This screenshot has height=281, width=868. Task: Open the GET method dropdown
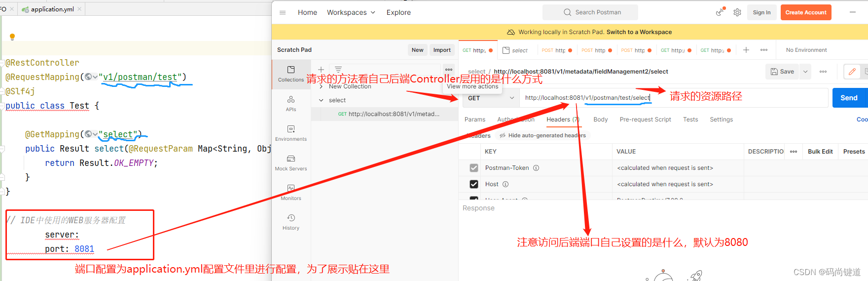click(491, 98)
